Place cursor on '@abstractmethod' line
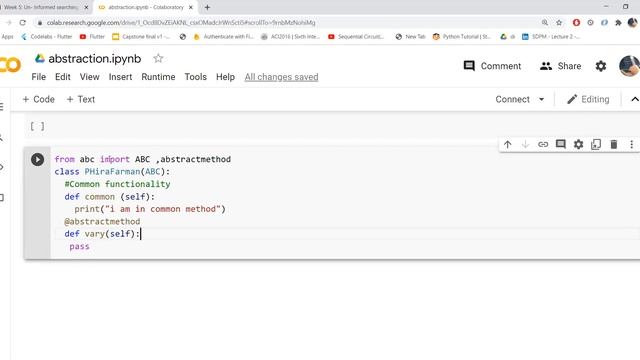Screen dimensions: 640x360 102,221
